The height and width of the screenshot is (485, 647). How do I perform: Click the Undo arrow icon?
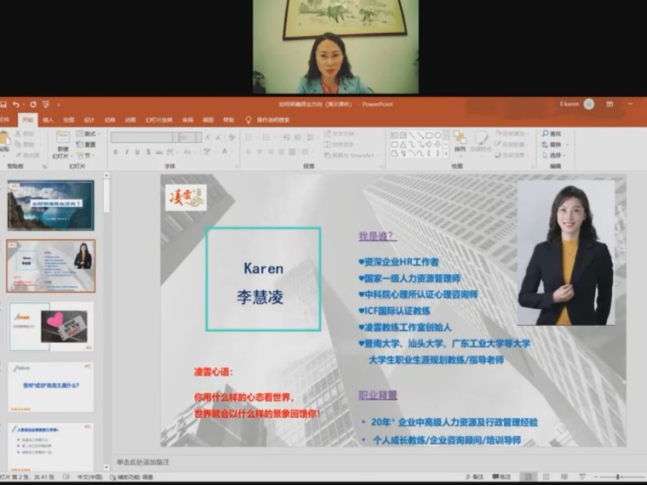(x=16, y=104)
